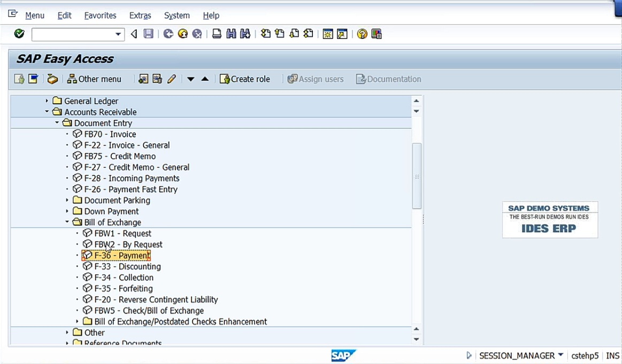Expand Bill of Exchange/Postdated Checks Enhancement folder
This screenshot has height=364, width=622.
[x=77, y=321]
